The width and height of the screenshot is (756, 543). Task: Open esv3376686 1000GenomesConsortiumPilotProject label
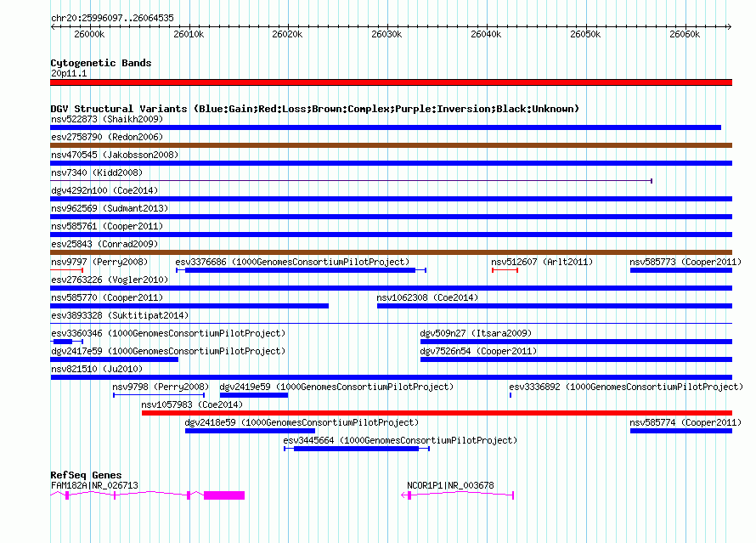pos(292,262)
